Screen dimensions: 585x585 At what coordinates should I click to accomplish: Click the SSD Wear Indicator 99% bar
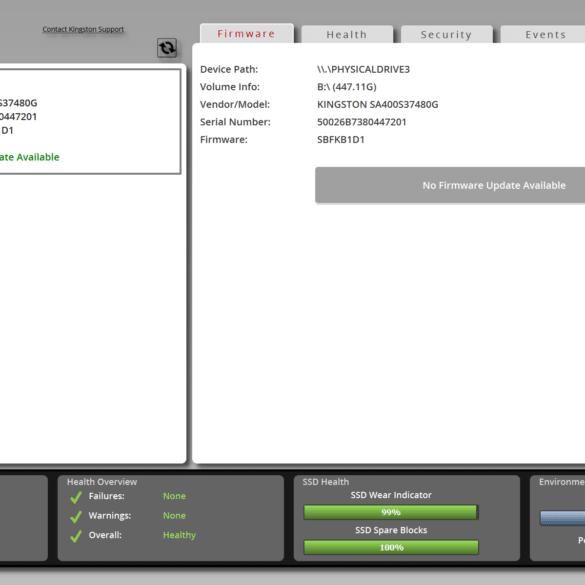pyautogui.click(x=391, y=512)
